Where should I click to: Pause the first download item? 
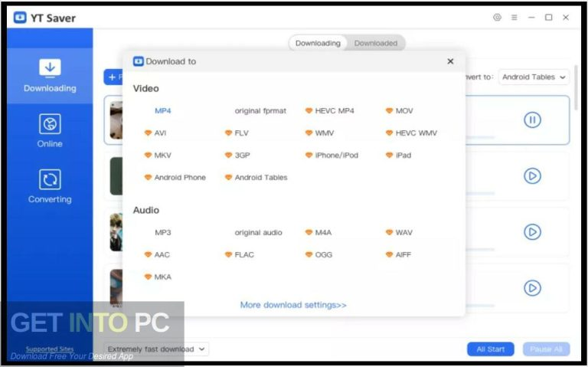coord(532,120)
